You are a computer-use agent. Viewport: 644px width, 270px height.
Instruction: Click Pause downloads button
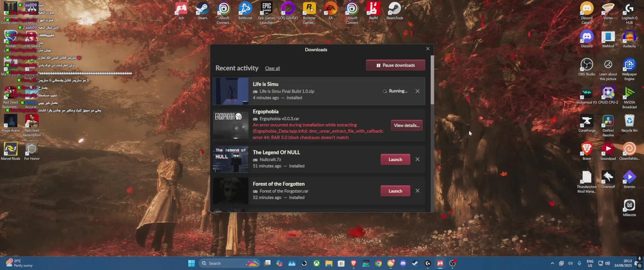coord(396,65)
